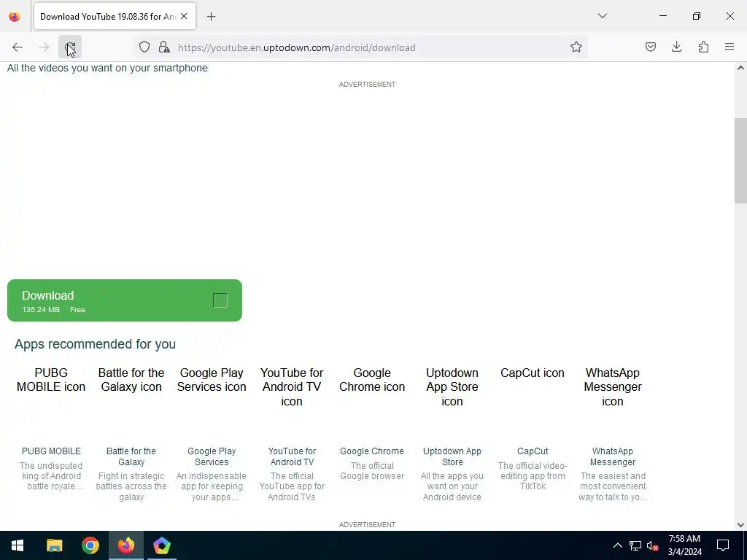
Task: Go back to the previous page
Action: [x=18, y=47]
